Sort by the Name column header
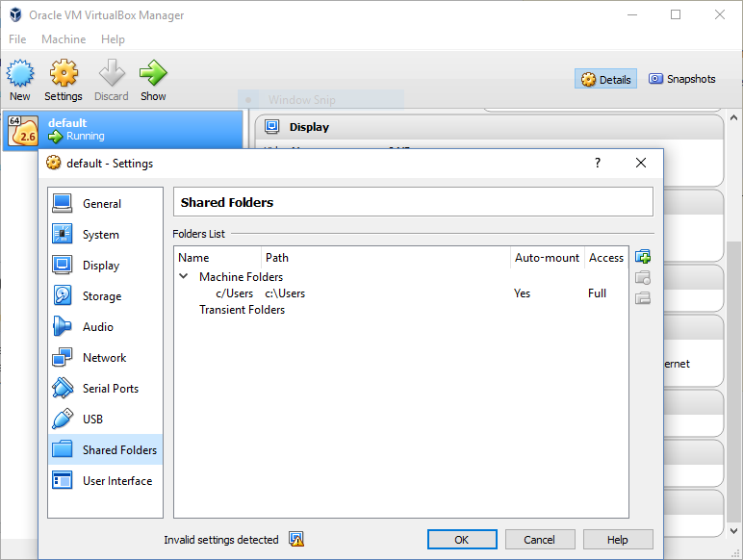 click(218, 258)
